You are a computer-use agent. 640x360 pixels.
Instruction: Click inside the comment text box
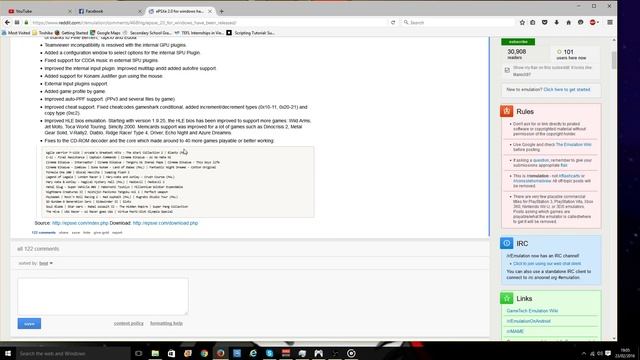tap(103, 296)
